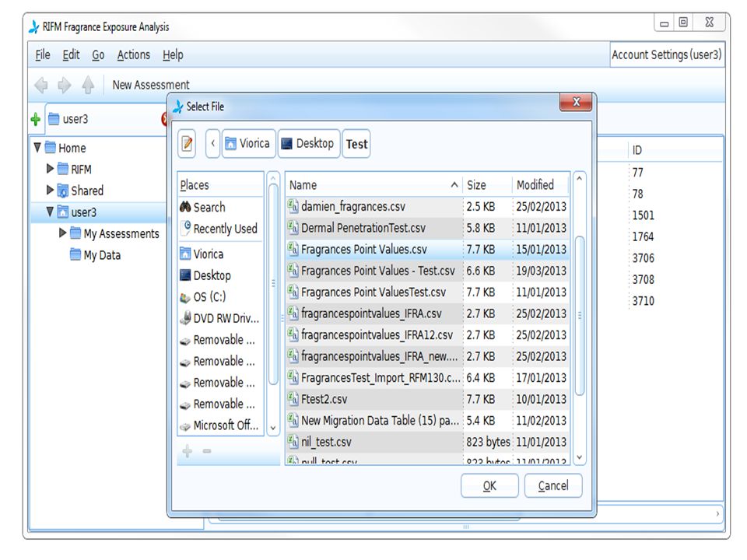747x560 pixels.
Task: Select Fragrances Point Values.csv file
Action: tap(428, 249)
